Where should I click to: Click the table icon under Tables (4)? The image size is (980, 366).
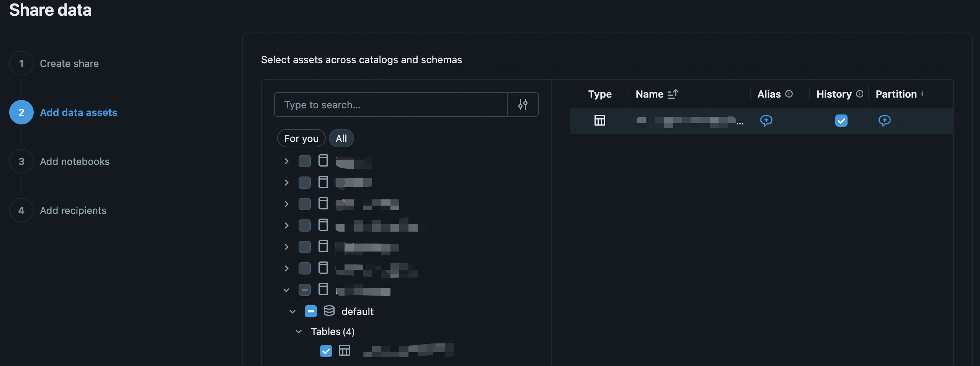[345, 351]
